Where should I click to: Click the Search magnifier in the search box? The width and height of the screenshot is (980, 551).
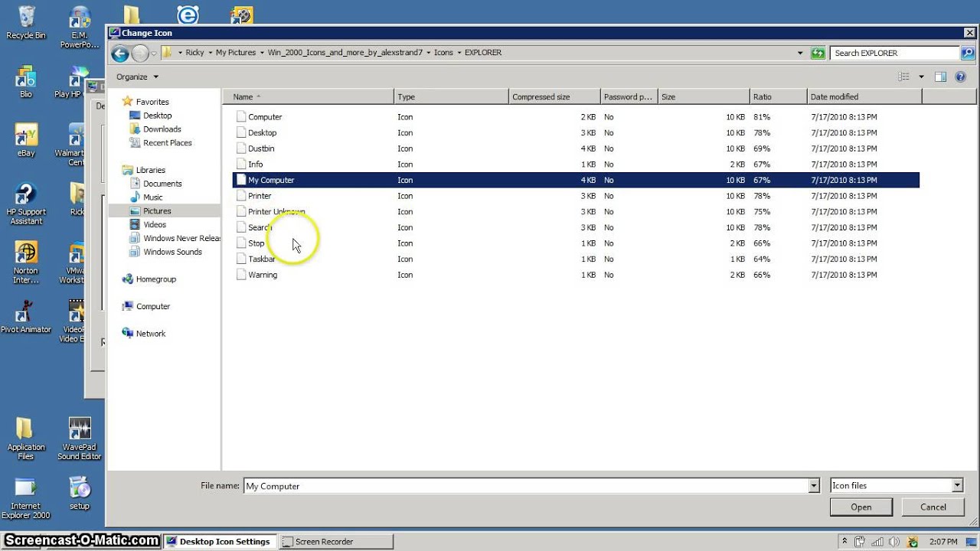pos(966,52)
